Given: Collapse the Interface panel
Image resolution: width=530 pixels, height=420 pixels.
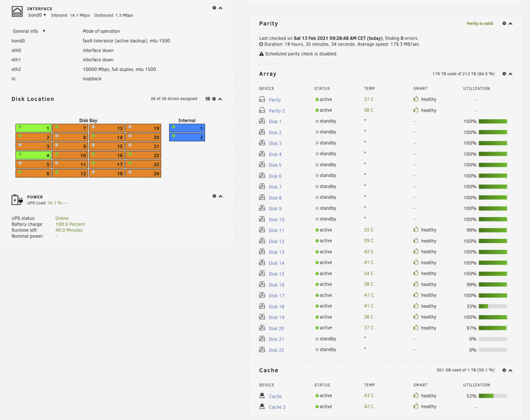Looking at the screenshot, I should [x=220, y=8].
